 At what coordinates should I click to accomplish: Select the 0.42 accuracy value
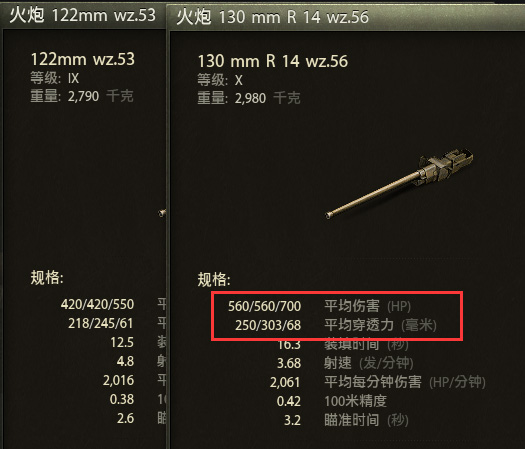[x=289, y=401]
